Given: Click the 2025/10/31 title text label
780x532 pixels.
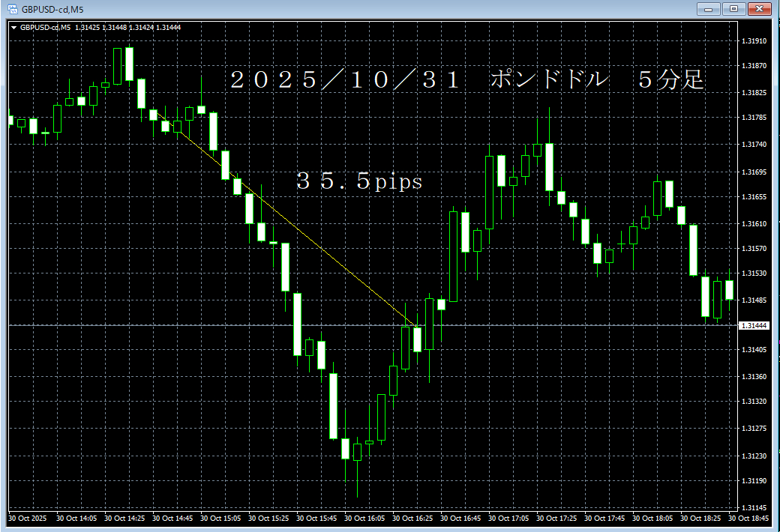Looking at the screenshot, I should [345, 80].
